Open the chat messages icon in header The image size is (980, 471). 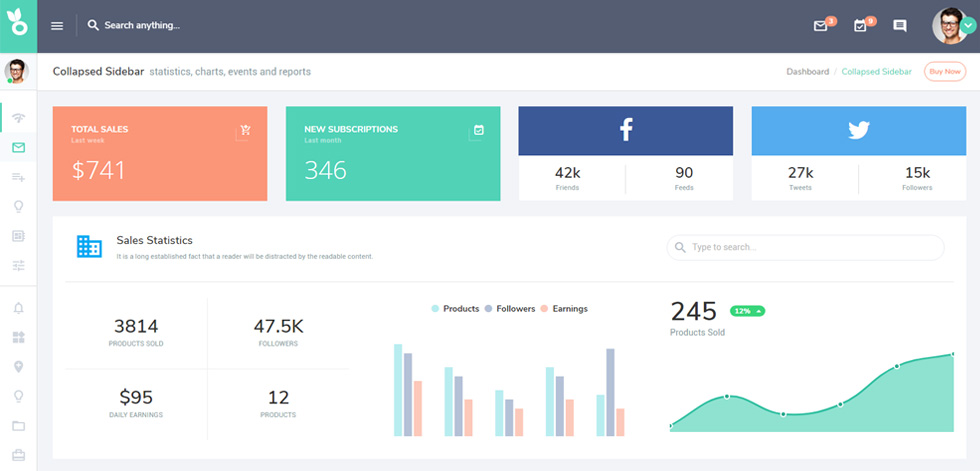pyautogui.click(x=899, y=26)
